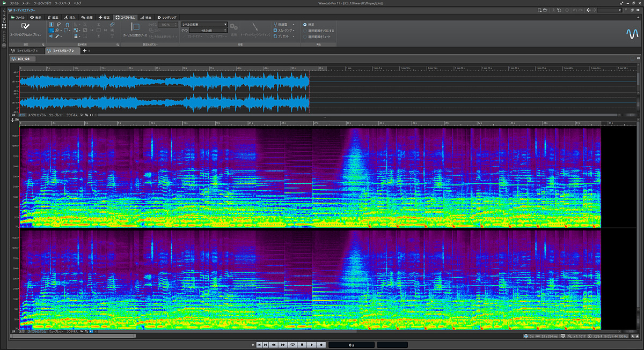Click the loop playback icon in the transport bar
Viewport: 644px width, 350px height.
point(292,345)
